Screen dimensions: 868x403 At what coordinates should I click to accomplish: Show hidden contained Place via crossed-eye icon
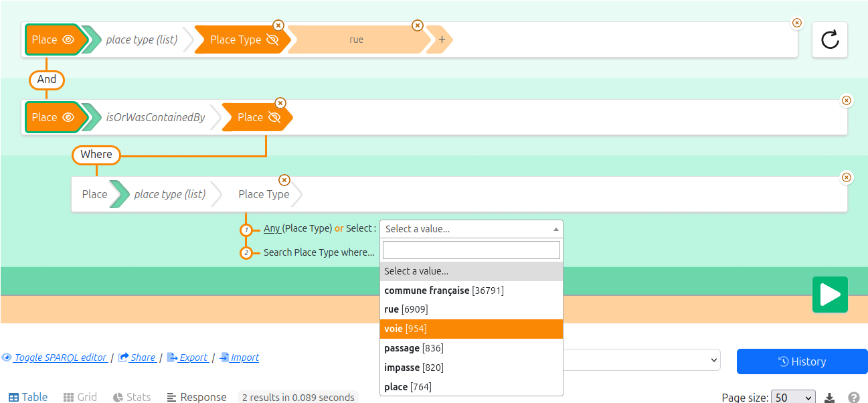coord(274,117)
